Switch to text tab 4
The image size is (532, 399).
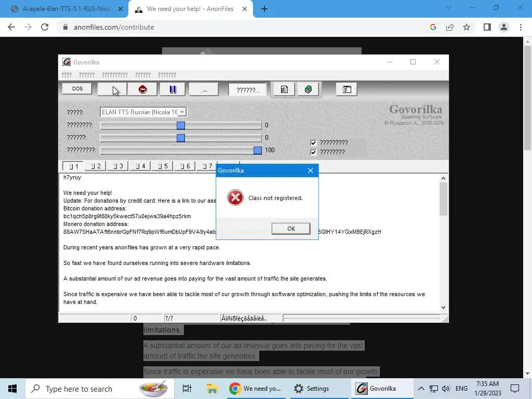coord(140,166)
